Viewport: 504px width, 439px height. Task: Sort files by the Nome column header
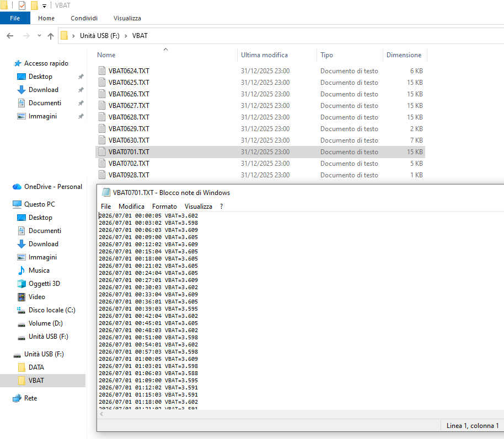pyautogui.click(x=106, y=55)
